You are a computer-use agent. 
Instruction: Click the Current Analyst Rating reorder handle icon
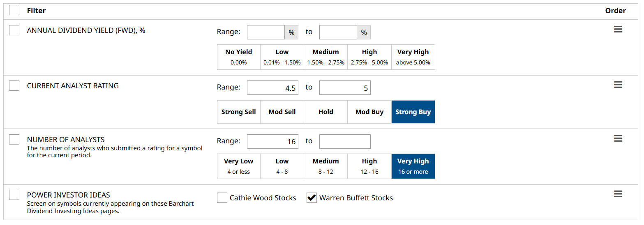point(618,85)
